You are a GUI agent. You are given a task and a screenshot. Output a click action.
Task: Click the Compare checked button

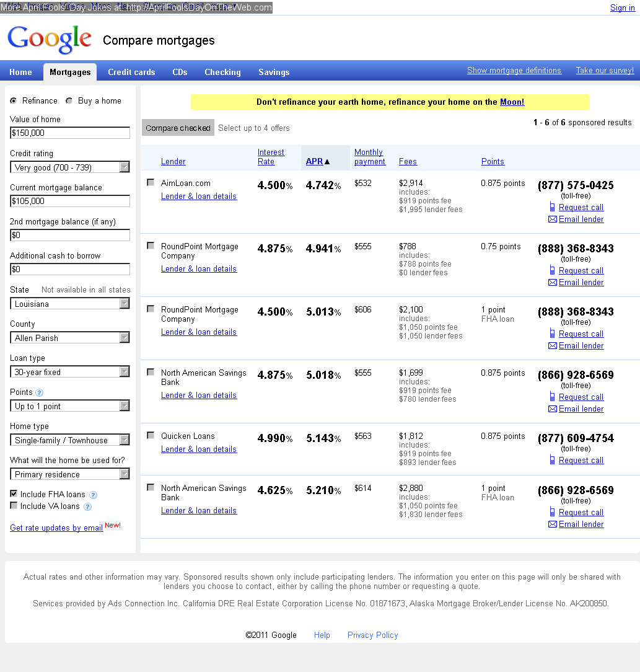pyautogui.click(x=178, y=128)
